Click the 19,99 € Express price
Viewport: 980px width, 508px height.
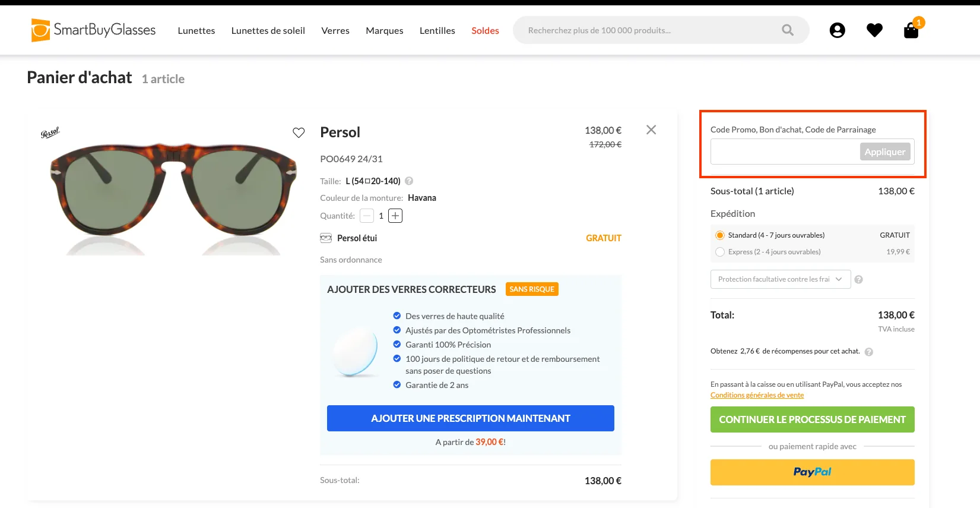point(898,252)
